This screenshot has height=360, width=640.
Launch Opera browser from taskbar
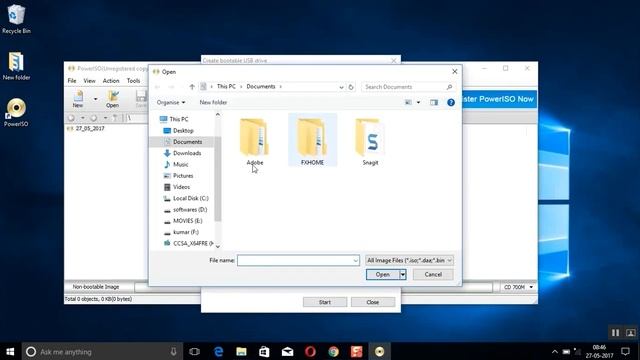(x=310, y=351)
